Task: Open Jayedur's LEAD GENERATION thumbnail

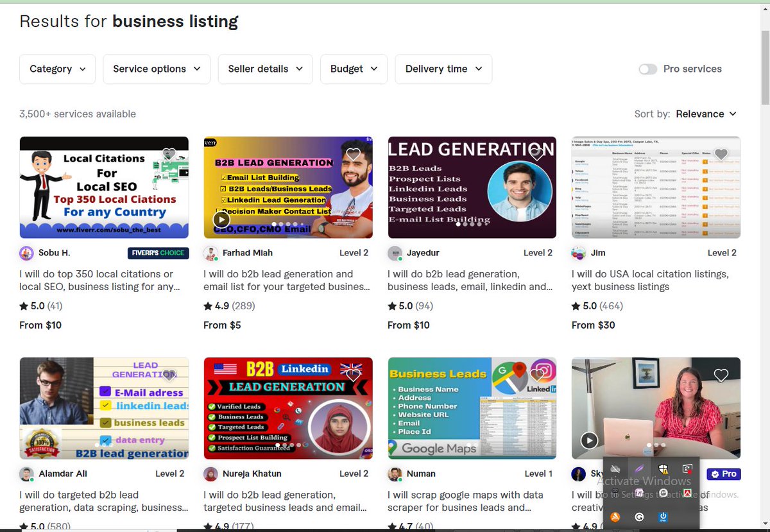Action: (472, 187)
